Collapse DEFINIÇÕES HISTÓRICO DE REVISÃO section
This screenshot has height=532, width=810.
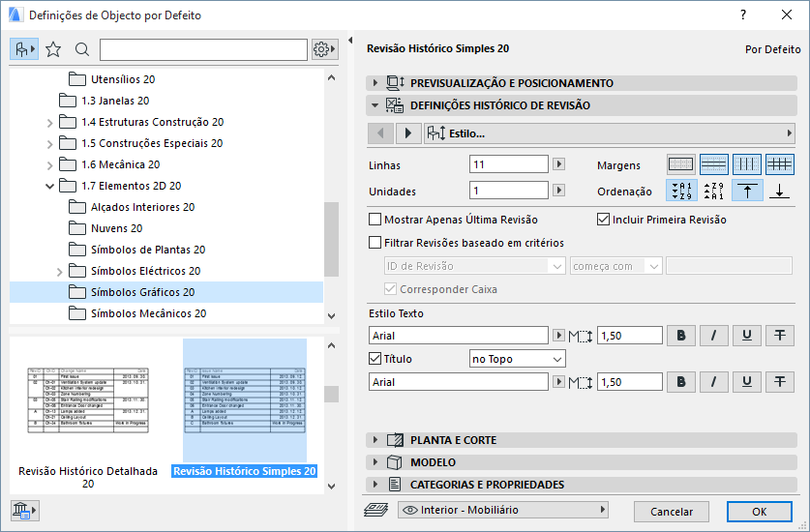pos(375,105)
